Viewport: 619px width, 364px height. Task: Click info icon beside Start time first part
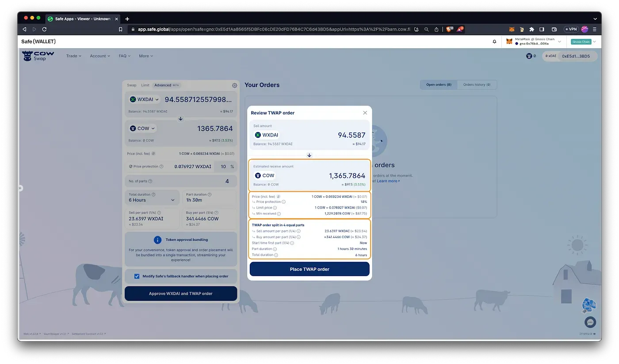292,243
